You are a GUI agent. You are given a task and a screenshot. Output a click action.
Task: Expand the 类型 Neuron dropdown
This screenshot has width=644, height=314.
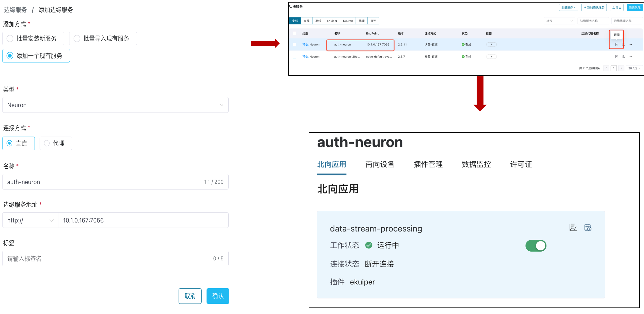(x=115, y=105)
